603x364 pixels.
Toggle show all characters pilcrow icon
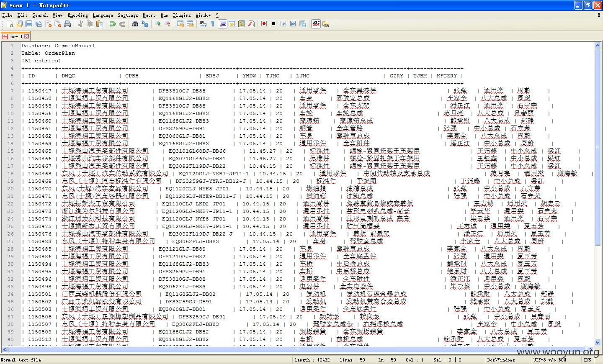[212, 24]
